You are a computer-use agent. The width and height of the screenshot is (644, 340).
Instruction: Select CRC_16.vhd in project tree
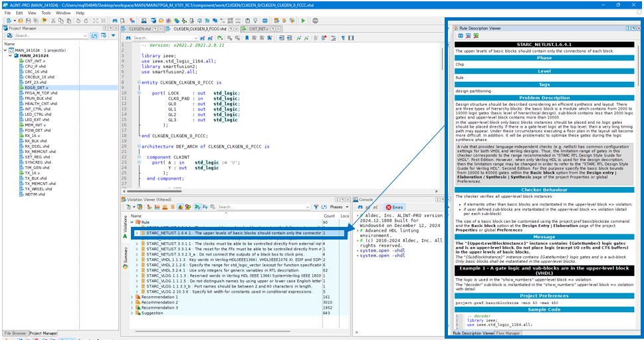pos(36,72)
